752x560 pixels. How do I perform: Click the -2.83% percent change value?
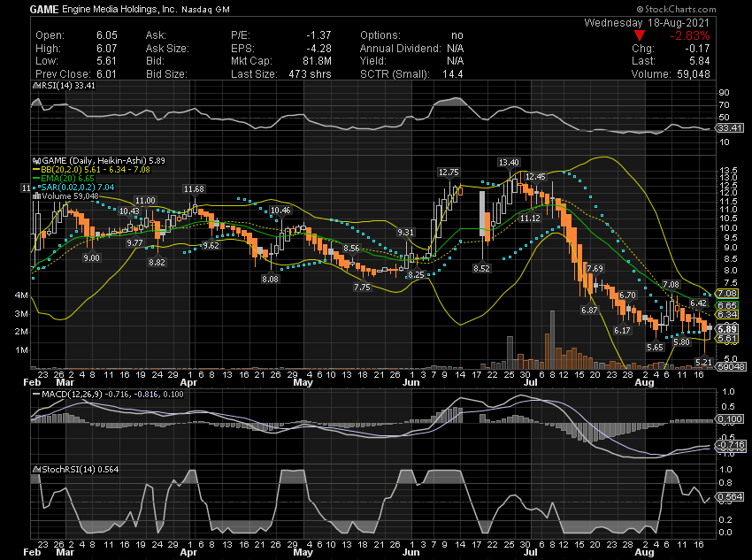[x=690, y=35]
